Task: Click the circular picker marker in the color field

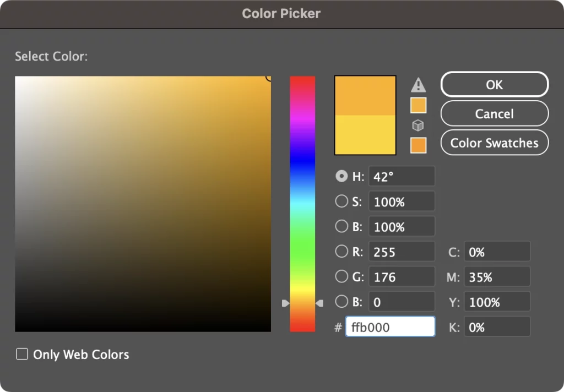Action: 269,78
